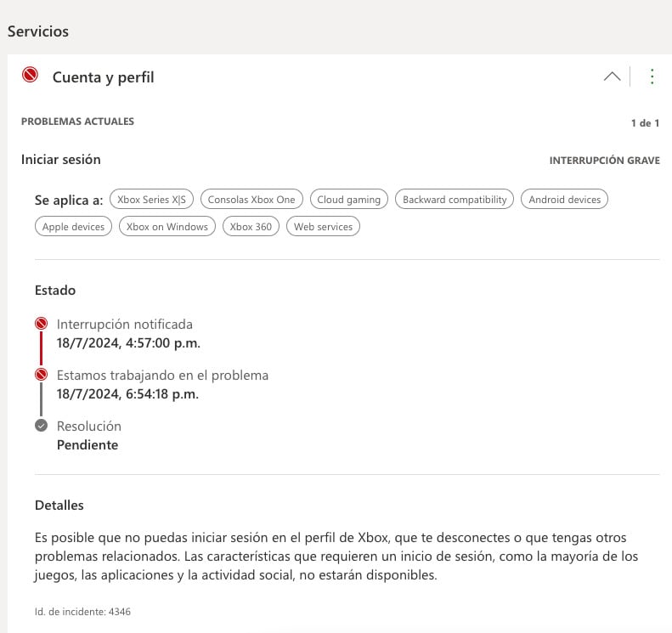Click the Cloud gaming pill
This screenshot has width=672, height=633.
point(348,200)
